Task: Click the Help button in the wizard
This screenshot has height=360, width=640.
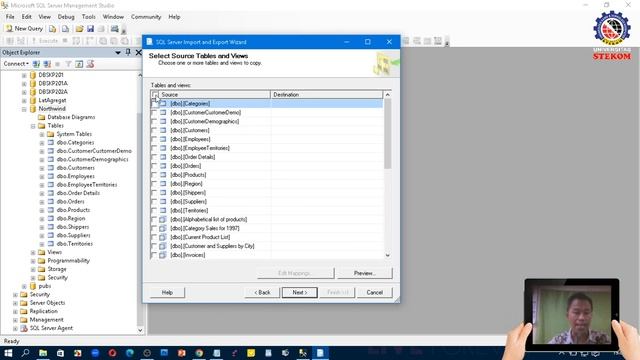Action: pos(167,293)
